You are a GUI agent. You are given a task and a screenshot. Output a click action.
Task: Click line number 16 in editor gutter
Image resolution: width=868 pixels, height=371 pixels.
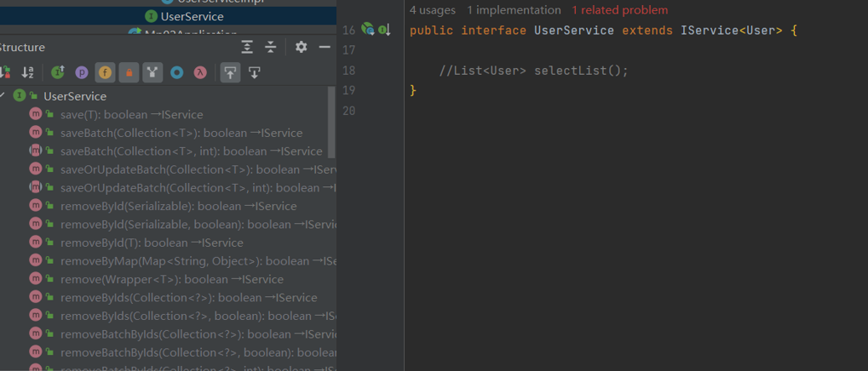pos(348,31)
